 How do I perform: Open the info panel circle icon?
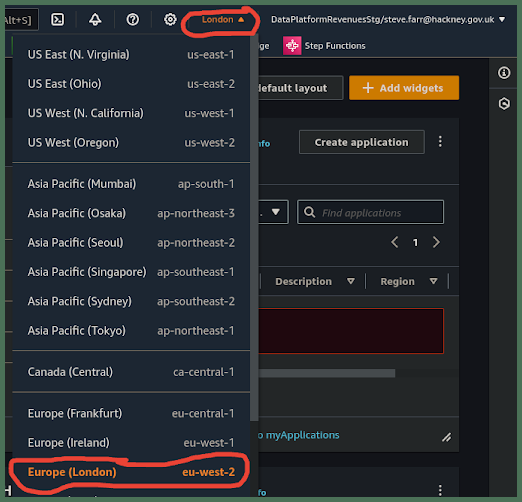pos(504,73)
